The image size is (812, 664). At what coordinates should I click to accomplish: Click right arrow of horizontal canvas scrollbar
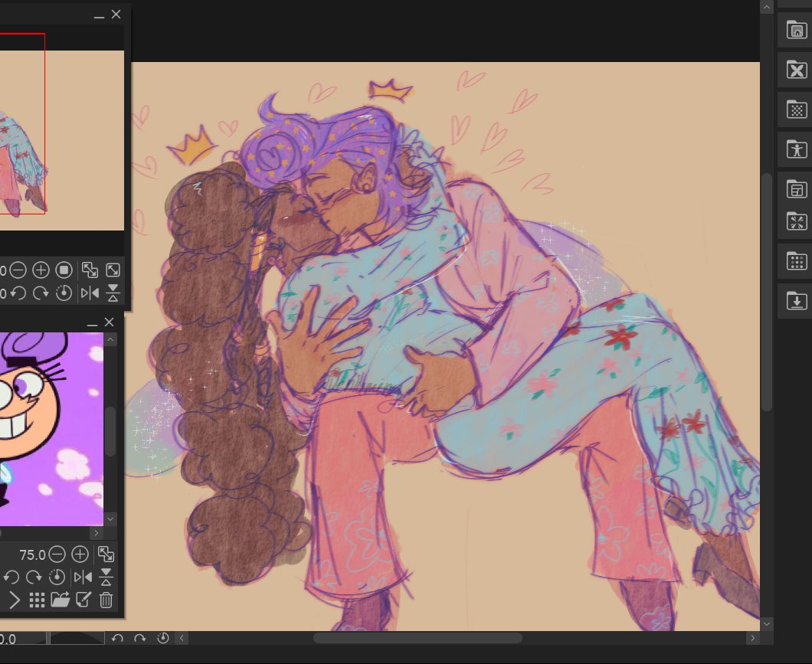tap(753, 638)
